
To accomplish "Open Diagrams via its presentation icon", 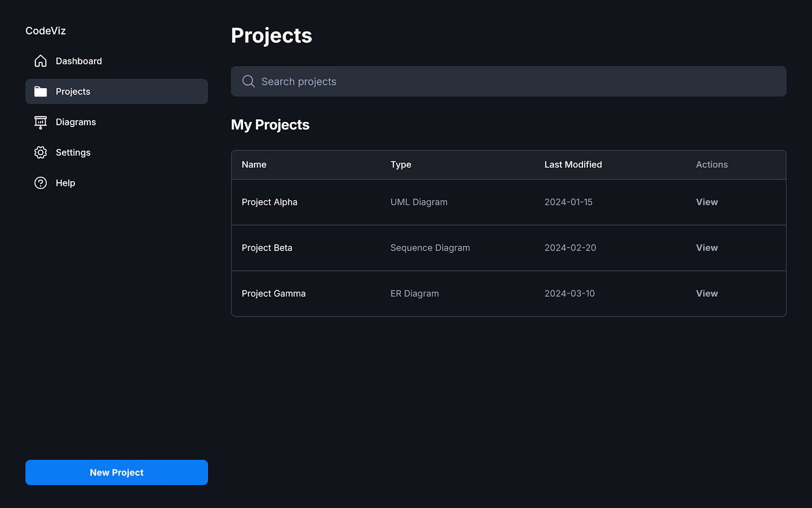I will pos(40,122).
